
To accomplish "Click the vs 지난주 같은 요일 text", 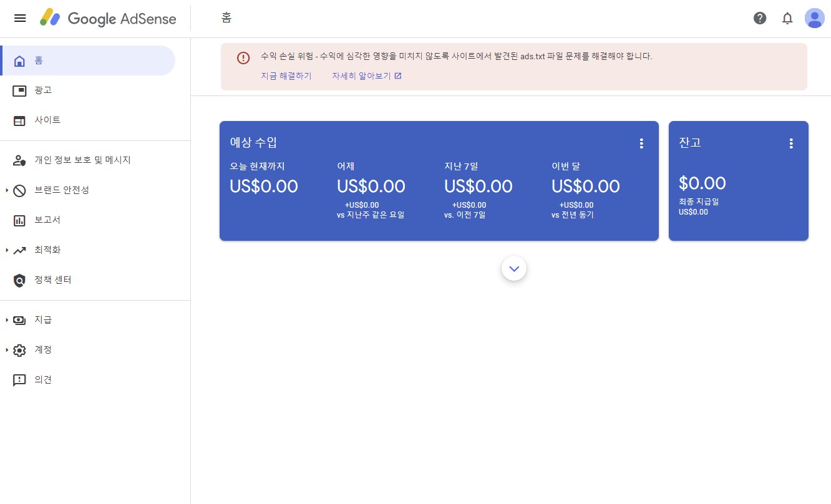I will pos(371,215).
